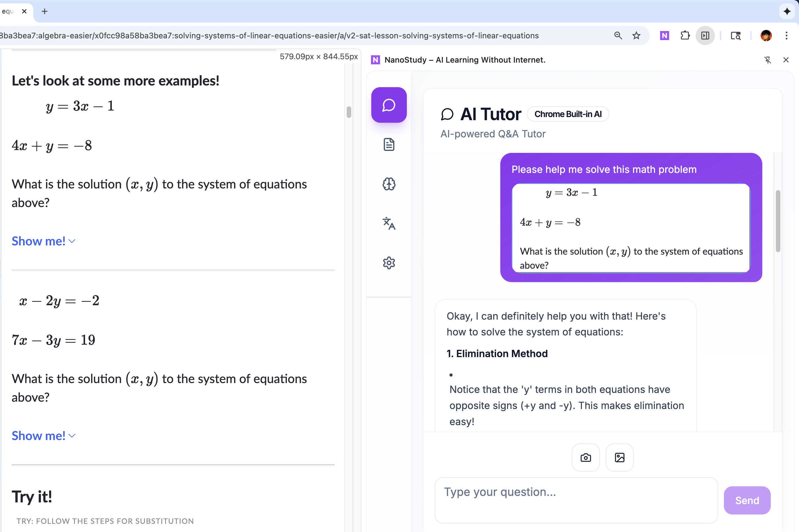Viewport: 799px width, 532px height.
Task: Open the Chrome three-dot menu
Action: (x=786, y=36)
